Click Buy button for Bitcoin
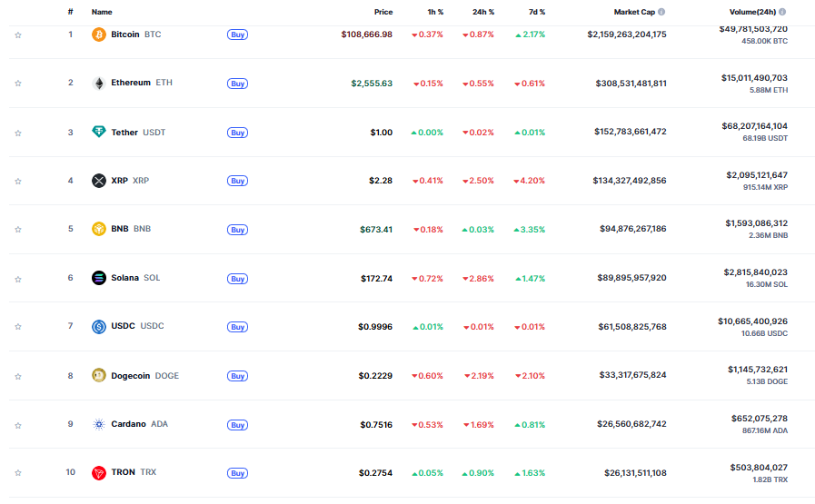The image size is (815, 504). [x=237, y=35]
